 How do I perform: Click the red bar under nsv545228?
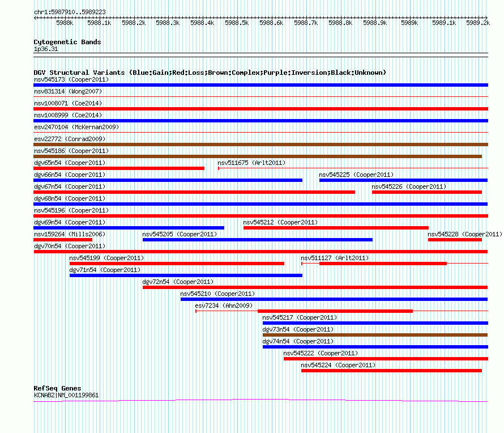click(455, 240)
